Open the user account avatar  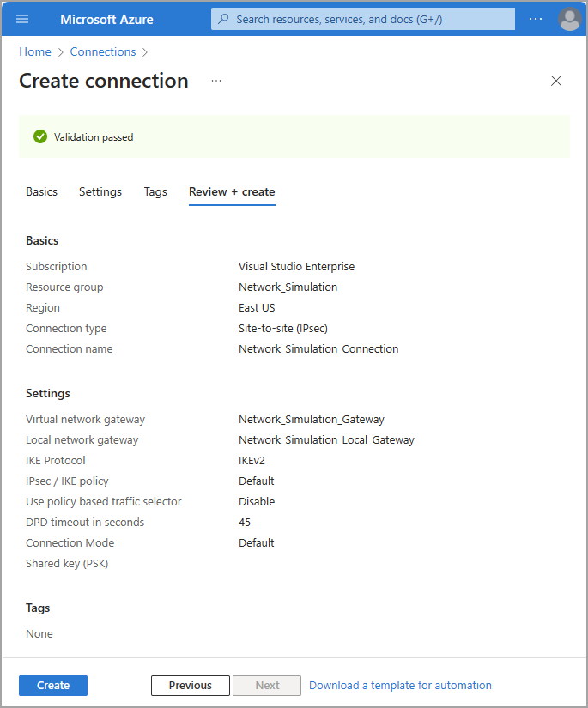click(x=569, y=19)
